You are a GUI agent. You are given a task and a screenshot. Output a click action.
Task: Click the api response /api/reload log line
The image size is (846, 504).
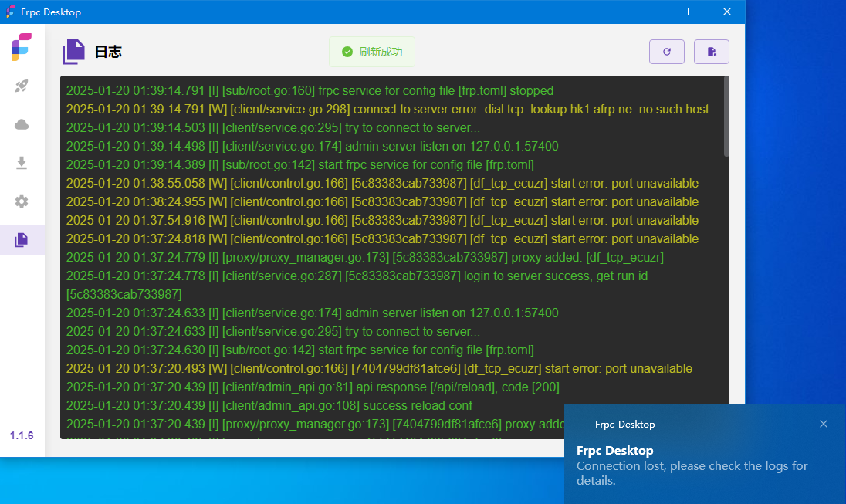click(x=313, y=387)
